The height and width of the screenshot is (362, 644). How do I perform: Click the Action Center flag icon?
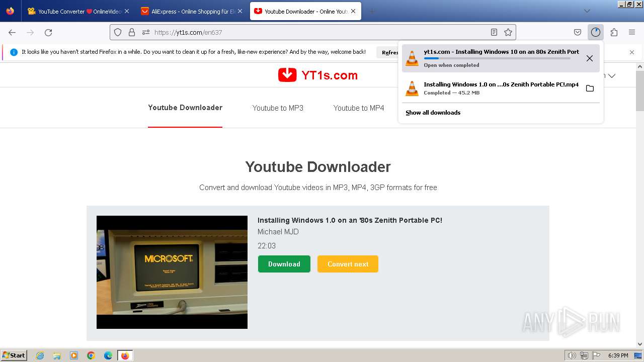[x=596, y=355]
